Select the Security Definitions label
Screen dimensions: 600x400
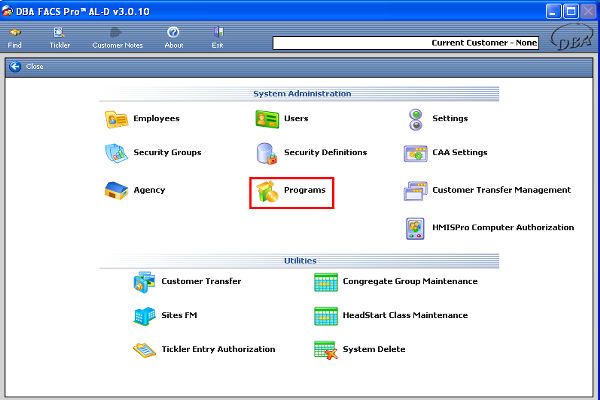[325, 152]
